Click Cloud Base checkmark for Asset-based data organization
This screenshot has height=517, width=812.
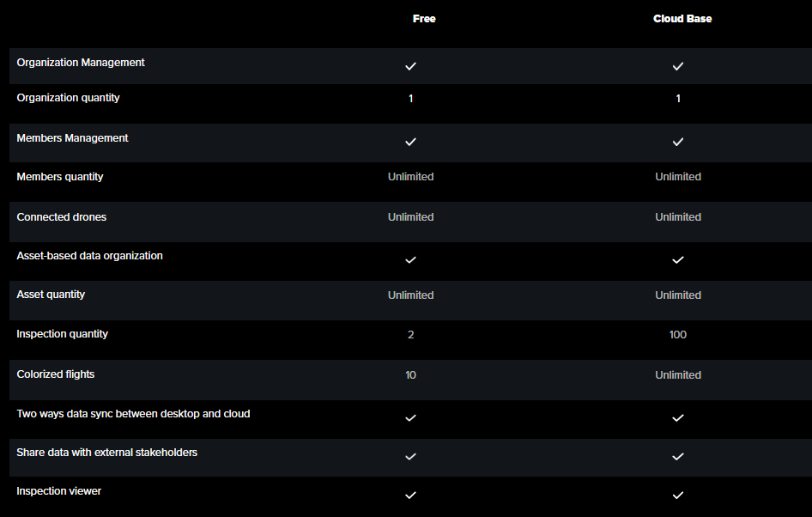678,259
